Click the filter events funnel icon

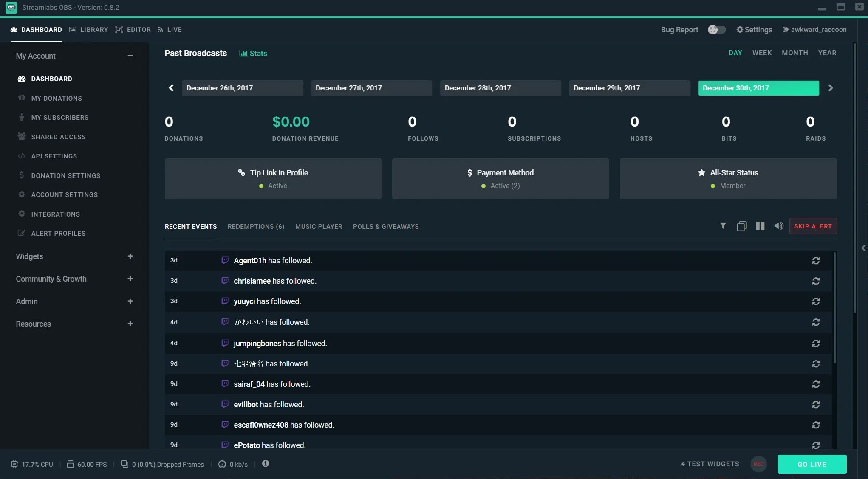[x=723, y=226]
